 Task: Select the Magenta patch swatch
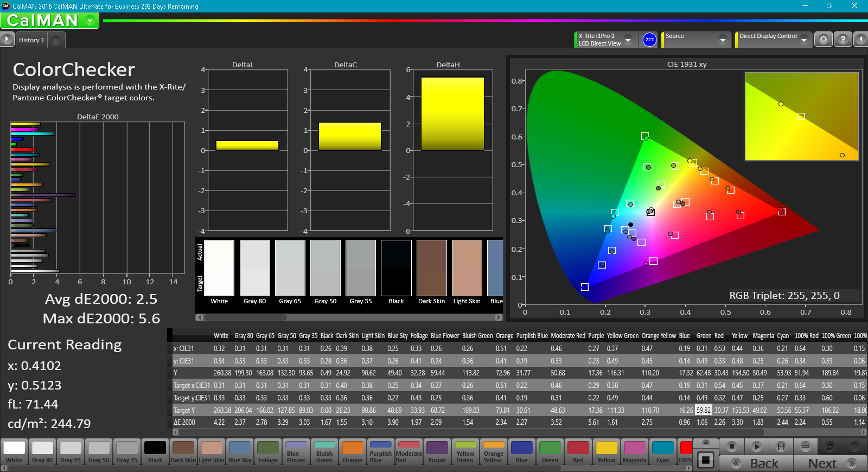pos(635,452)
